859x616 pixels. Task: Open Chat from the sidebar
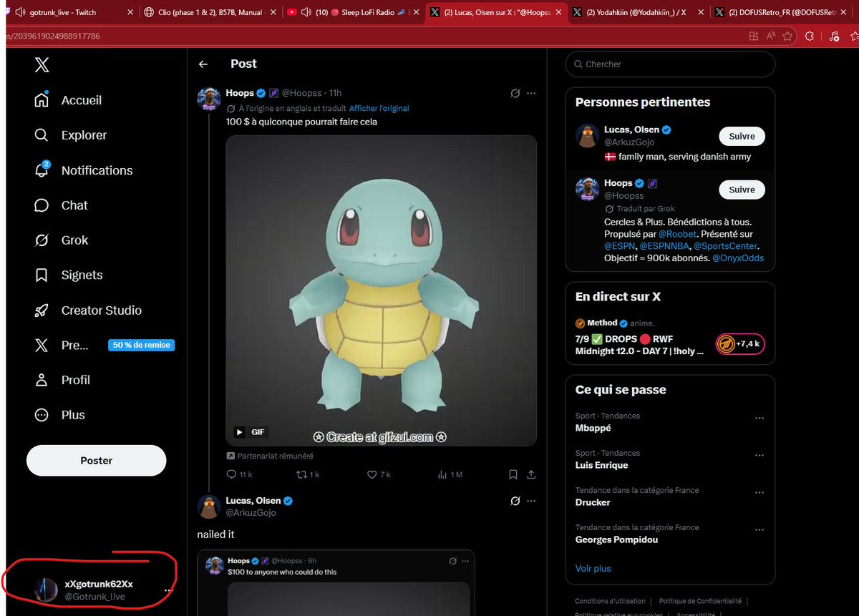(61, 205)
